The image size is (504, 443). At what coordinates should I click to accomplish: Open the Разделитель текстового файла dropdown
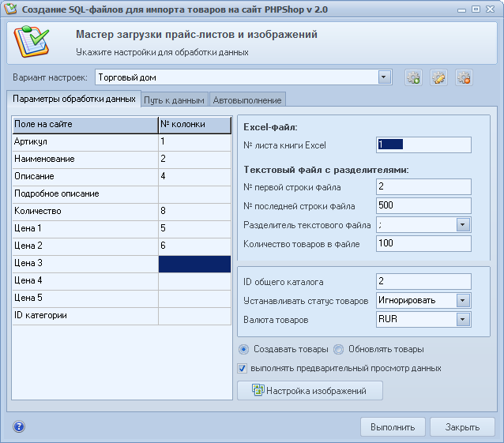pos(463,224)
